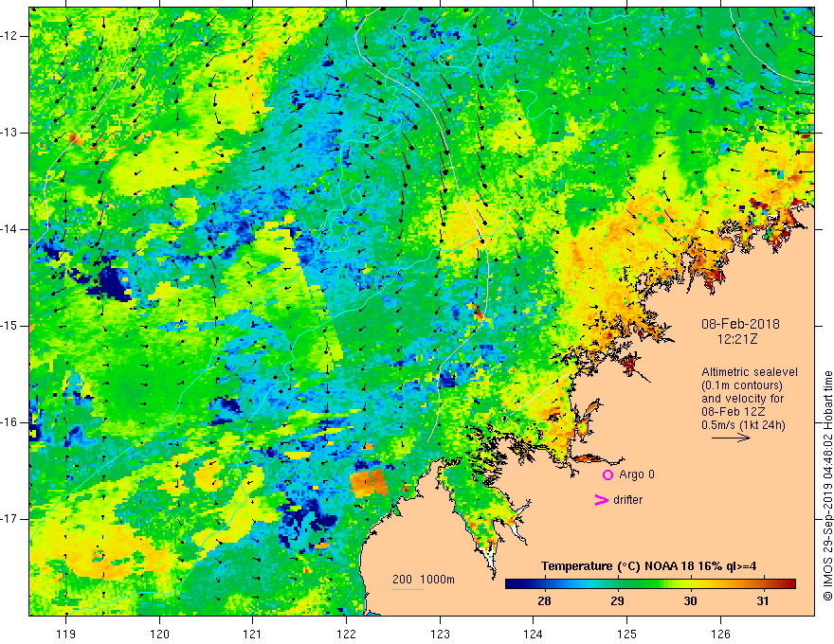Click the '(0.1m contours)' caption line
The height and width of the screenshot is (644, 834).
tap(742, 385)
